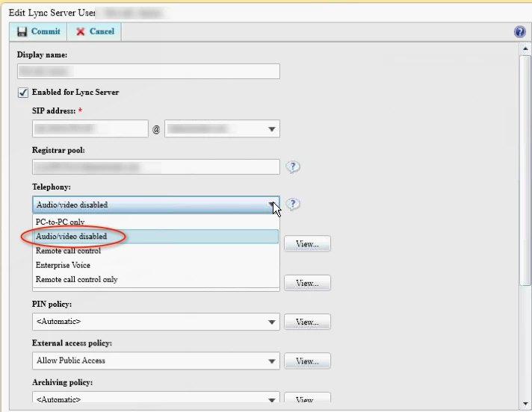Expand the SIP domain dropdown
Viewport: 532px width, 412px height.
tap(271, 129)
